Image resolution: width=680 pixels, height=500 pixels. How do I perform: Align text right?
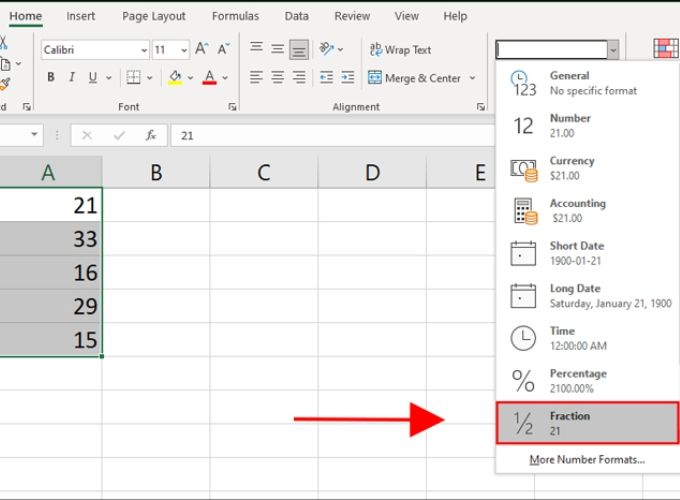click(299, 78)
